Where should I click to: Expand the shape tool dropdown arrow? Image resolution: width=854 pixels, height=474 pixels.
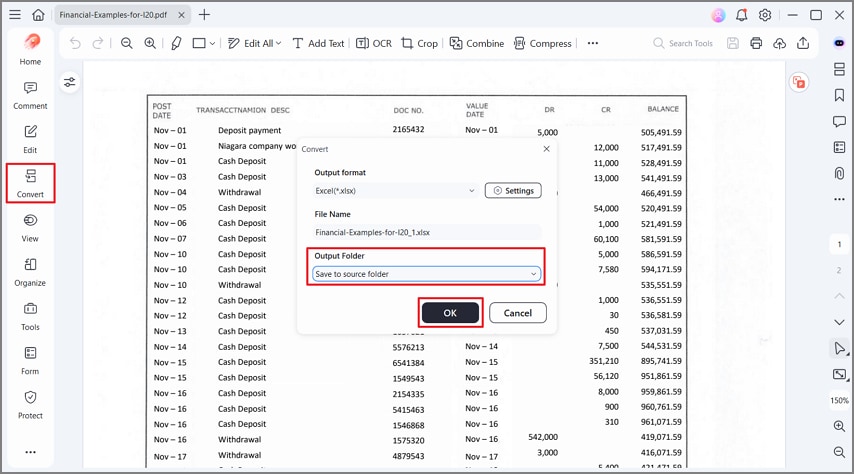[x=212, y=44]
